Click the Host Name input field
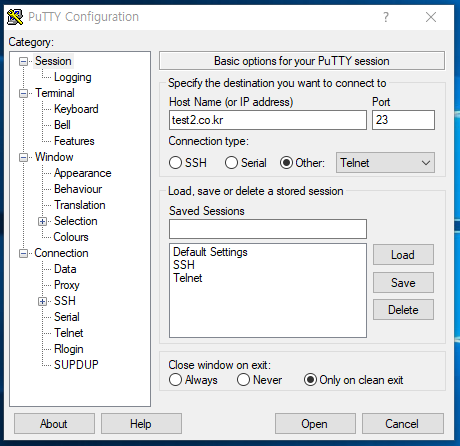 pyautogui.click(x=268, y=120)
